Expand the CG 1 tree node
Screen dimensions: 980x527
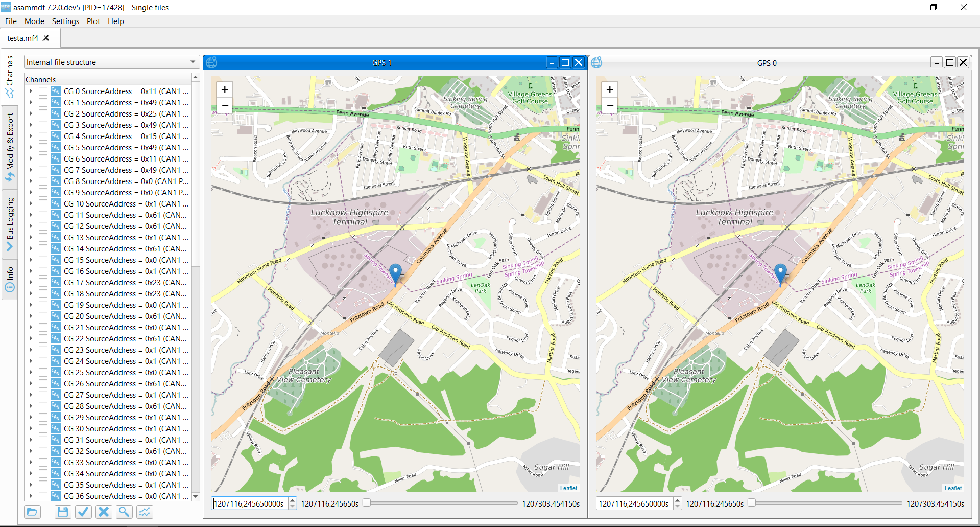coord(31,102)
